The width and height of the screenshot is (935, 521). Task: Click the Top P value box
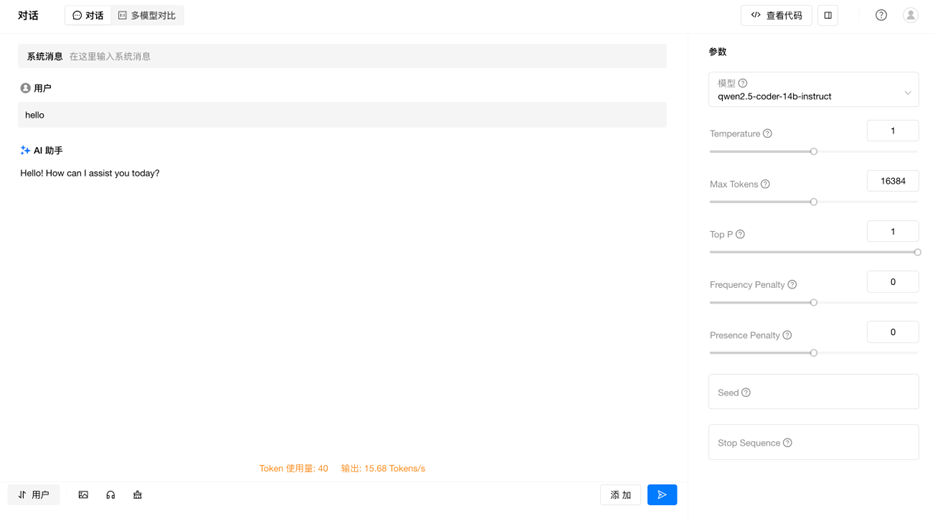click(x=893, y=231)
